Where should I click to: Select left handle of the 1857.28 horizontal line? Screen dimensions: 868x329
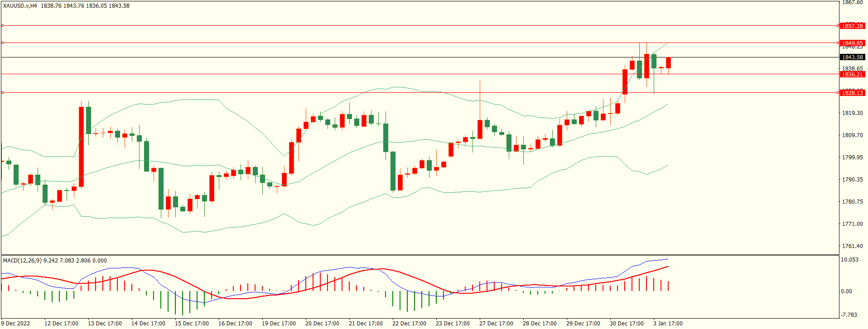tap(2, 26)
